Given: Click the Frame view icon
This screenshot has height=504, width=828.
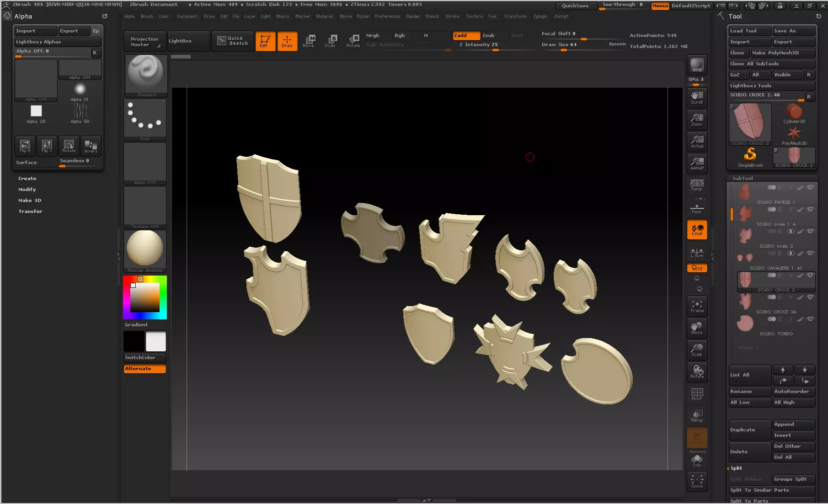Looking at the screenshot, I should pos(697,306).
